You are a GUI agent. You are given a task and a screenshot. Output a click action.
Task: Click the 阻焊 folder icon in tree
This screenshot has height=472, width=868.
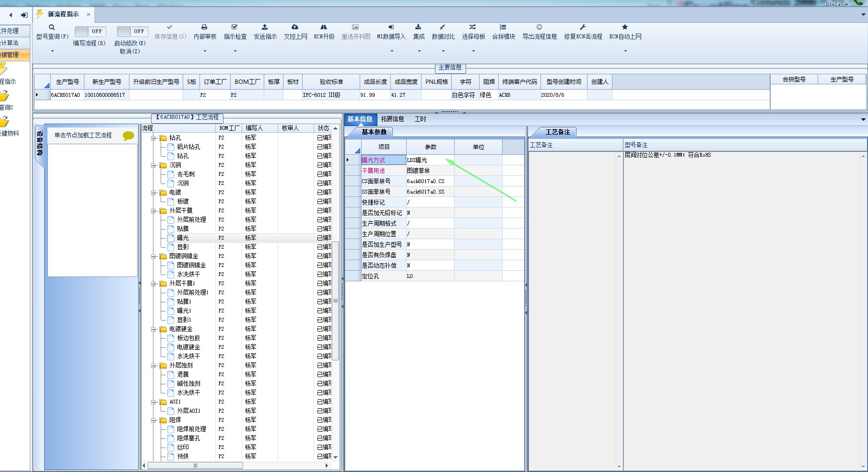coord(163,420)
